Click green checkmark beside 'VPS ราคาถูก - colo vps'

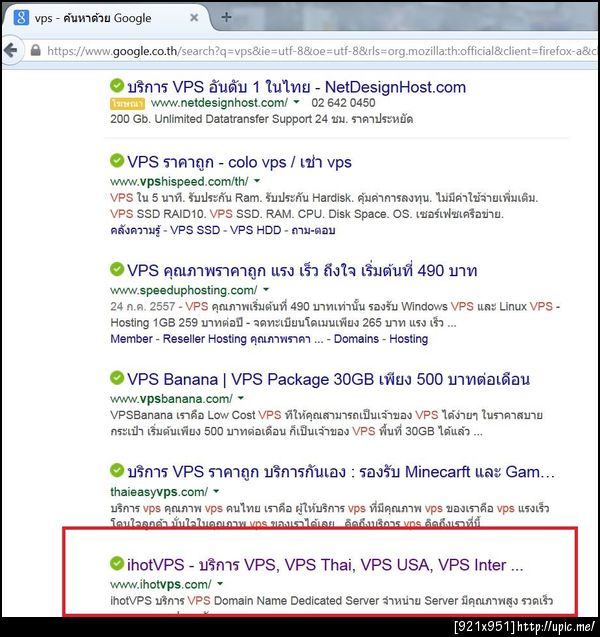pos(117,161)
